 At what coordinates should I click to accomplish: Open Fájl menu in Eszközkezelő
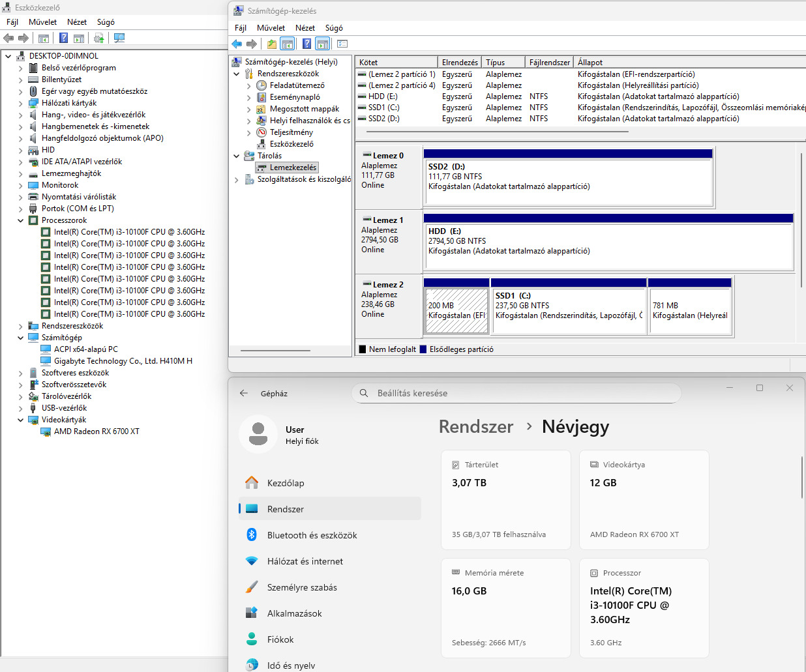point(12,22)
